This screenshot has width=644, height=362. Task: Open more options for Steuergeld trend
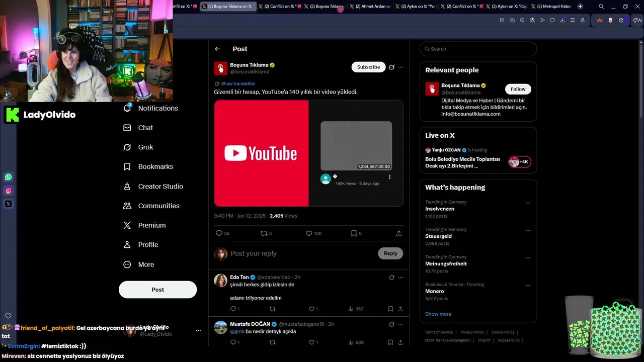tap(528, 230)
